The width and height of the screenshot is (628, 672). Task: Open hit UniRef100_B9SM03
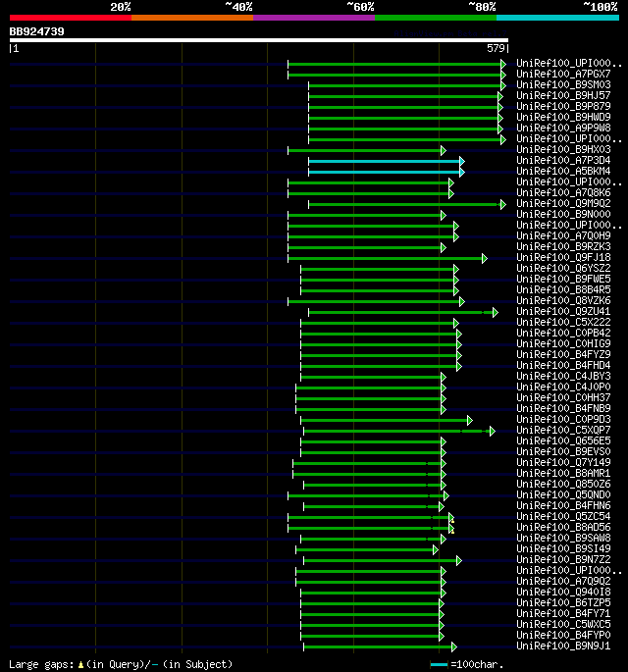click(x=563, y=84)
